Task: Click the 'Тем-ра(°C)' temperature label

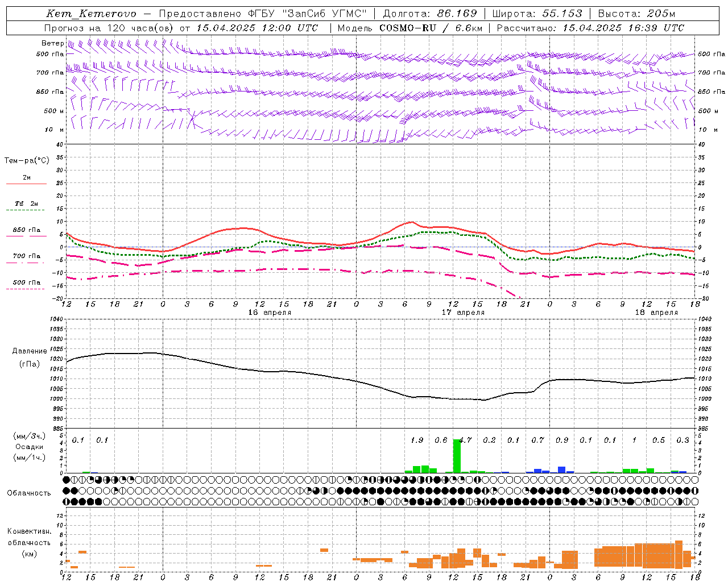Action: (x=27, y=160)
